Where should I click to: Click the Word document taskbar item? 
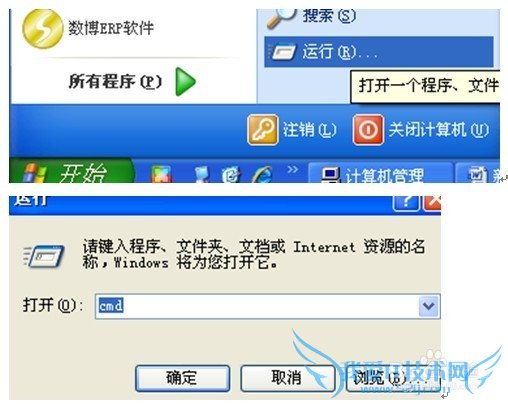478,173
